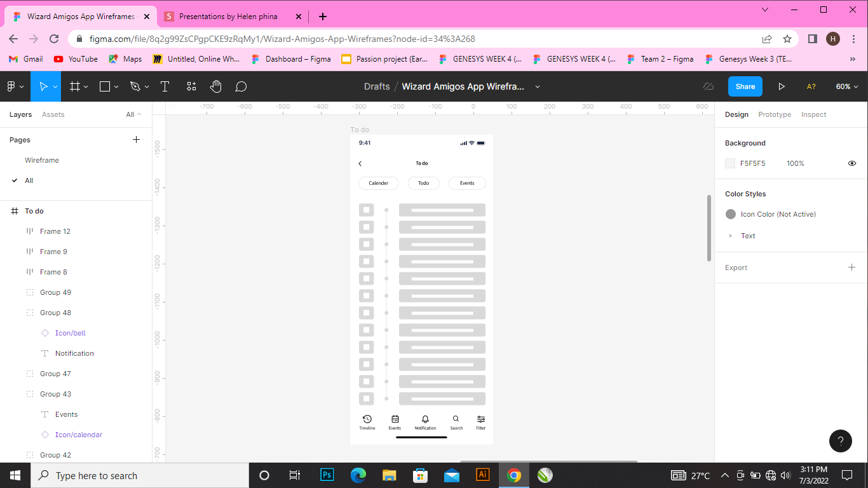
Task: Click the vertical canvas scrollbar
Action: coord(709,227)
